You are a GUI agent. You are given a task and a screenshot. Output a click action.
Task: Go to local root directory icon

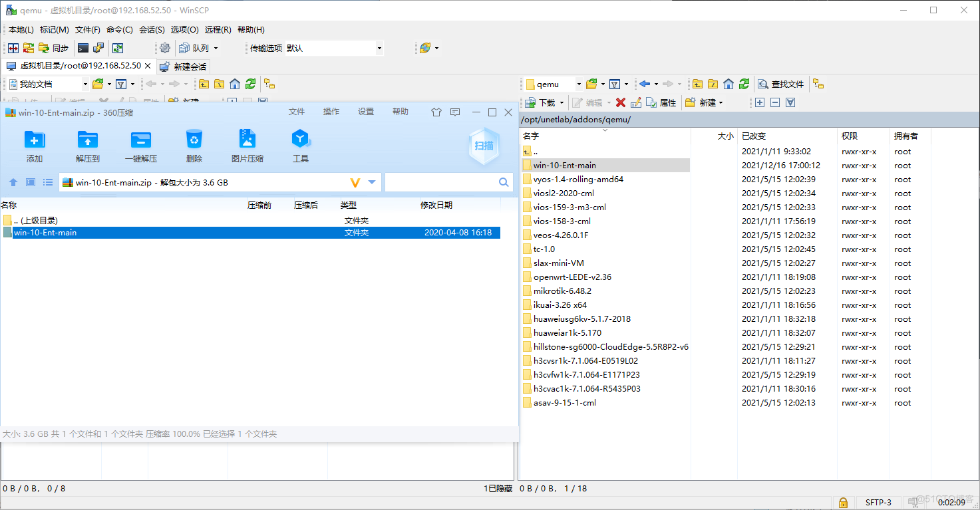tap(219, 84)
